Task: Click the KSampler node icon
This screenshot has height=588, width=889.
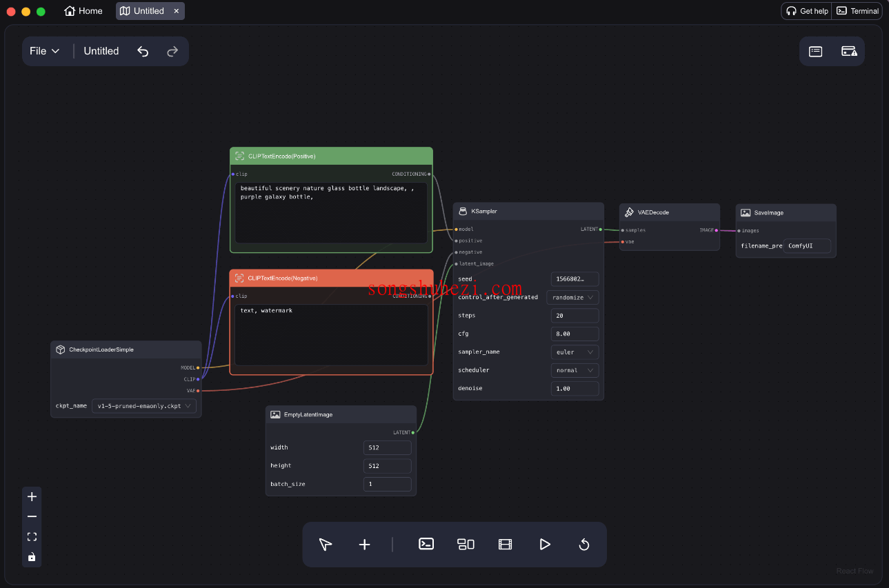Action: [x=463, y=211]
